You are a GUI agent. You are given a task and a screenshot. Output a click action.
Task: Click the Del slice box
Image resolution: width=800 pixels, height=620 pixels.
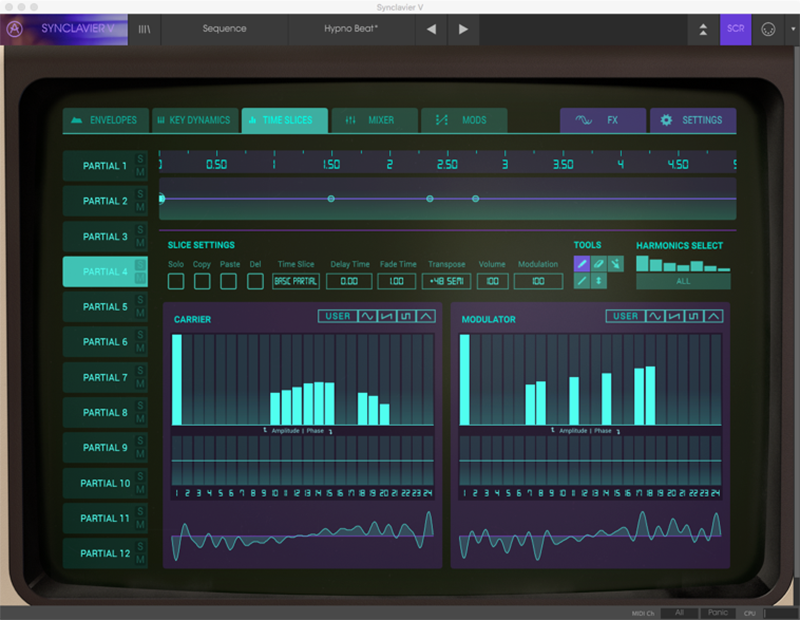tap(255, 281)
